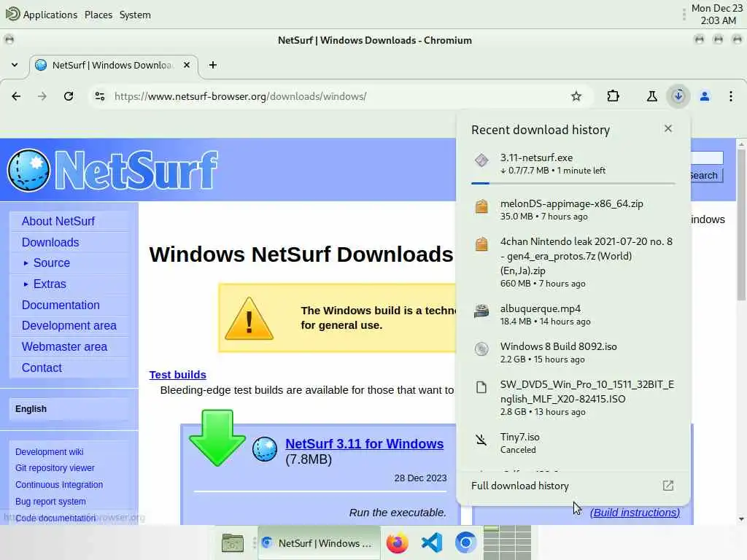Click the albuquerque.mp4 video file icon

coord(481,311)
